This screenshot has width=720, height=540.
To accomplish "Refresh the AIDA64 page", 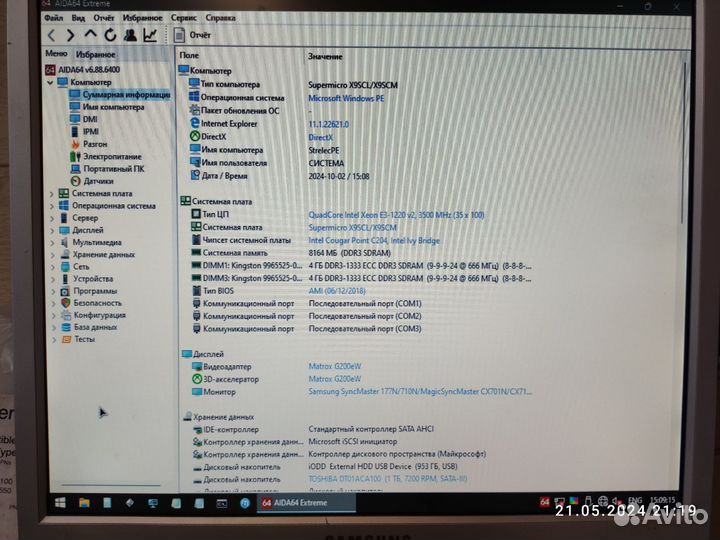I will point(110,35).
